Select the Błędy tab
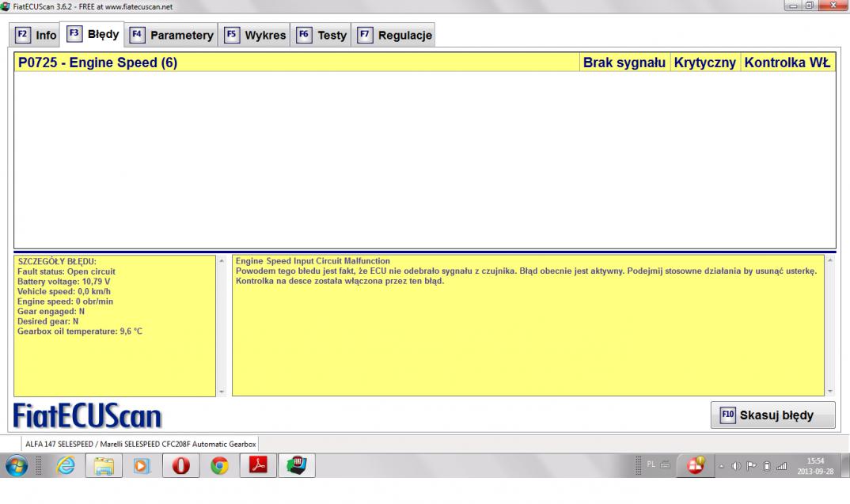 tap(93, 34)
